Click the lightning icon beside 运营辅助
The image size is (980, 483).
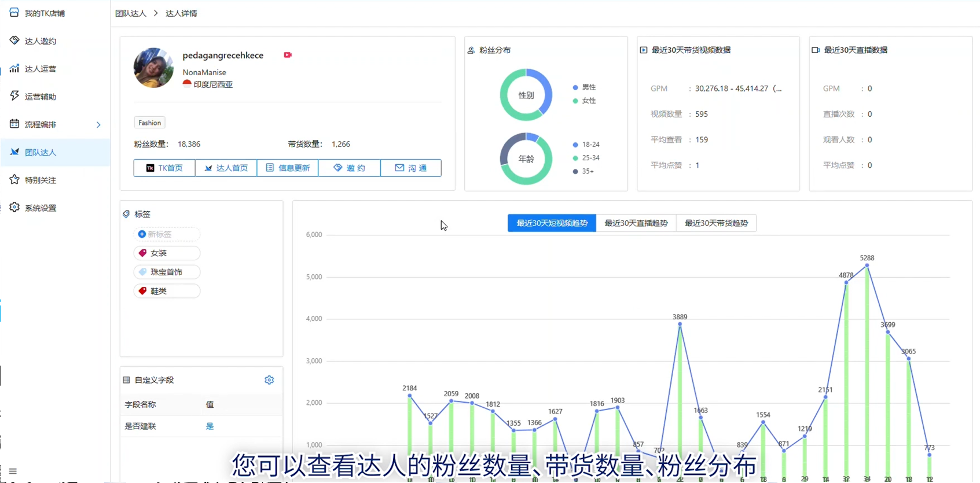click(14, 95)
